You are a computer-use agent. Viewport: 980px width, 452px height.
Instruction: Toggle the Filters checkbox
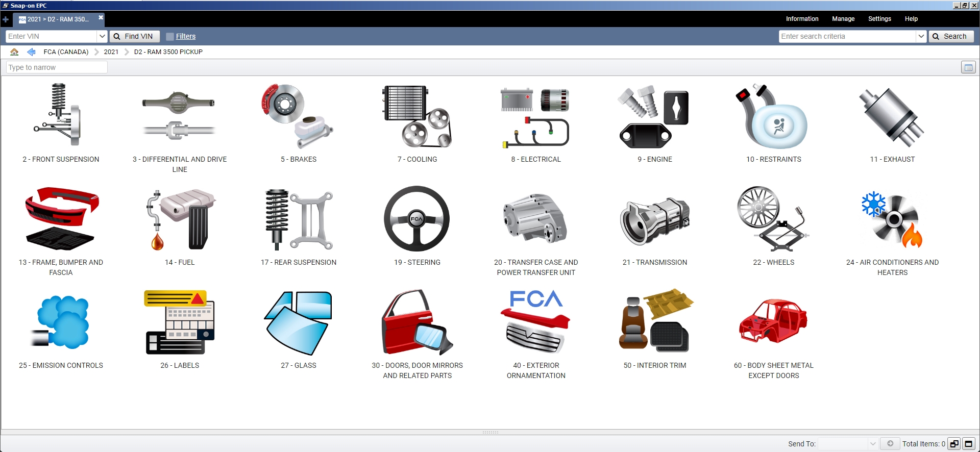(170, 36)
